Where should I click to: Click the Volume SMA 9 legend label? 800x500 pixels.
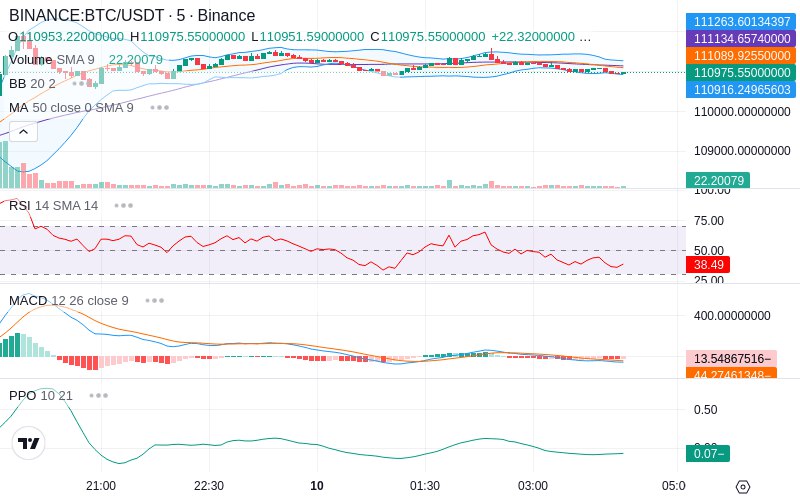pyautogui.click(x=52, y=60)
